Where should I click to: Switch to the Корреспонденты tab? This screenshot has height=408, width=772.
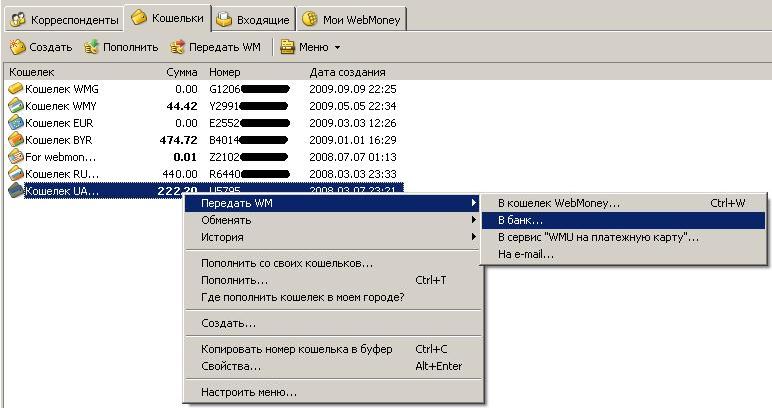[64, 20]
